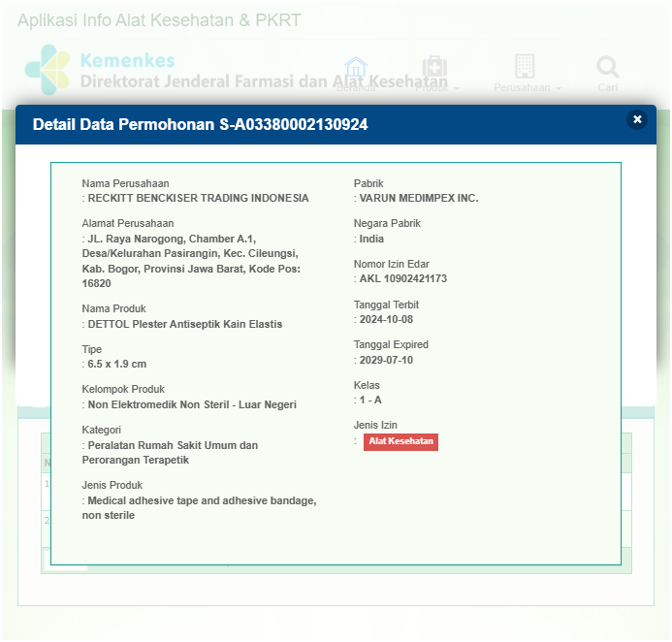Click the Kelas value 1 - A

point(370,401)
